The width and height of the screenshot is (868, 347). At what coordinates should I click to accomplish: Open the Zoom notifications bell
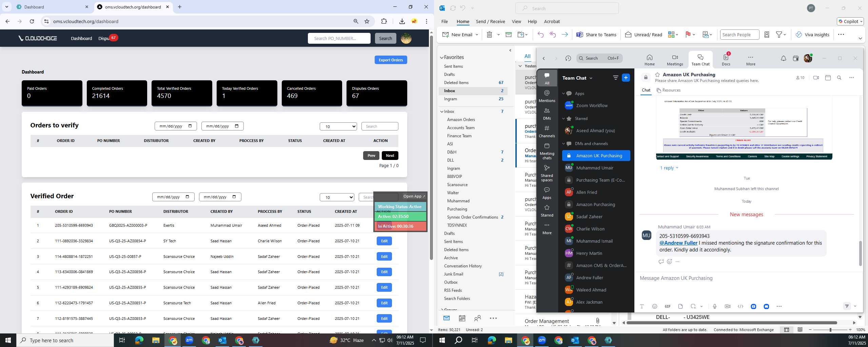tap(783, 58)
